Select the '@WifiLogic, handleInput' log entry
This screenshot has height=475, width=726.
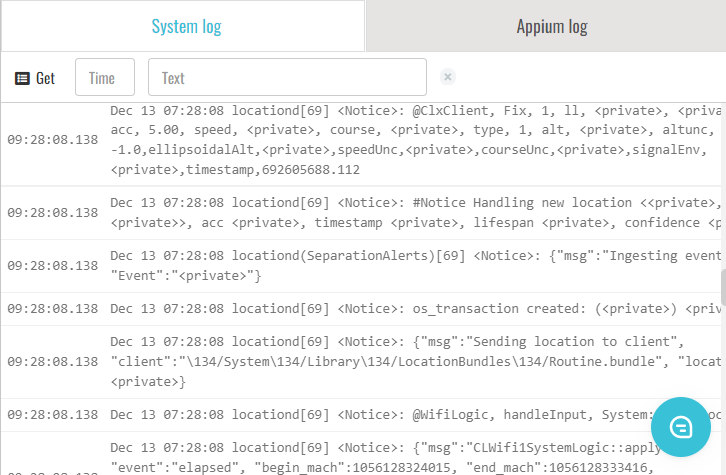coord(363,415)
